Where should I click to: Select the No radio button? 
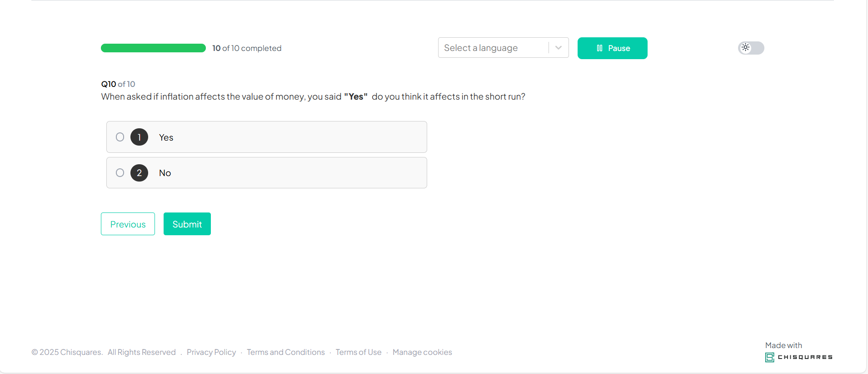[120, 173]
